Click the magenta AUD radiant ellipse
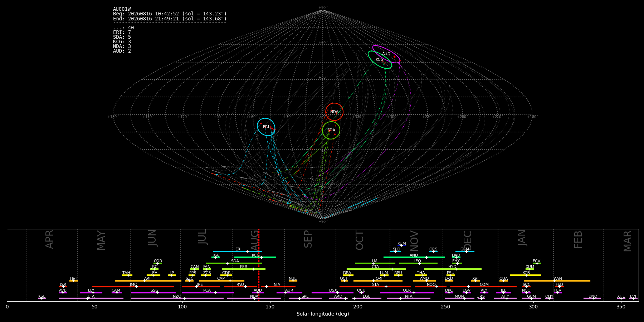Image resolution: width=644 pixels, height=322 pixels. pos(386,54)
